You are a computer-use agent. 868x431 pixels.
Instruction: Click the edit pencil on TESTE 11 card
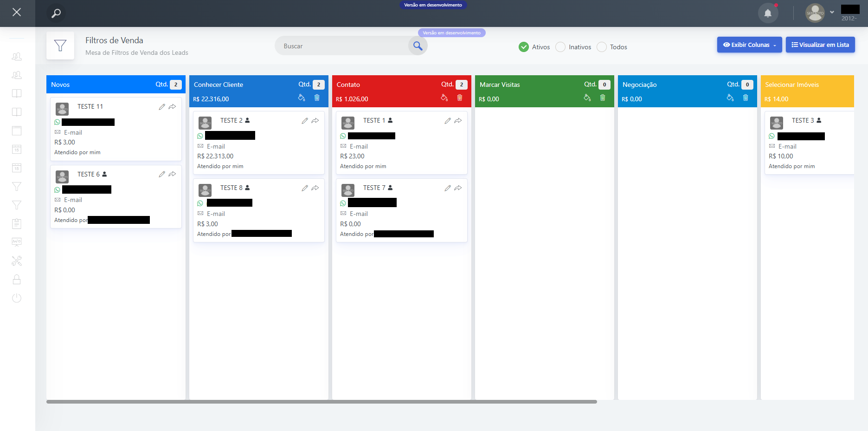pos(161,107)
